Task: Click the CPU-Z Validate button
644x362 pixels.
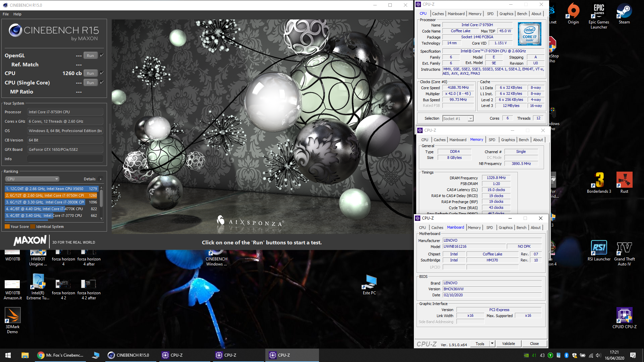Action: tap(508, 344)
